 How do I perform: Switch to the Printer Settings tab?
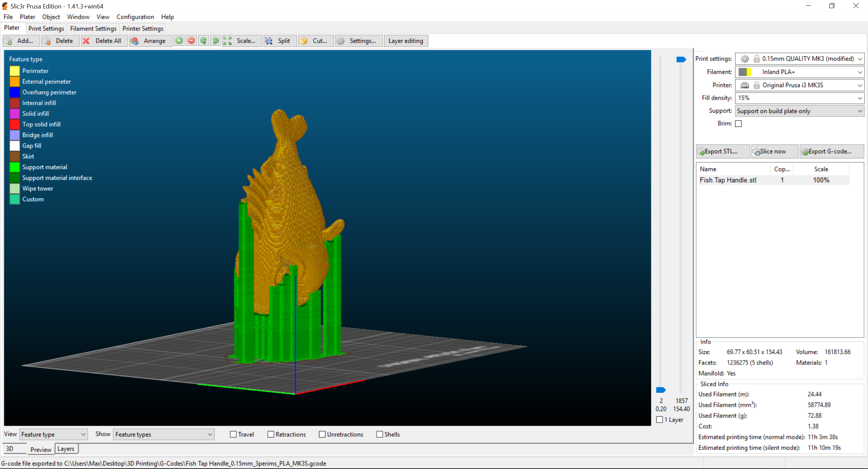coord(143,29)
